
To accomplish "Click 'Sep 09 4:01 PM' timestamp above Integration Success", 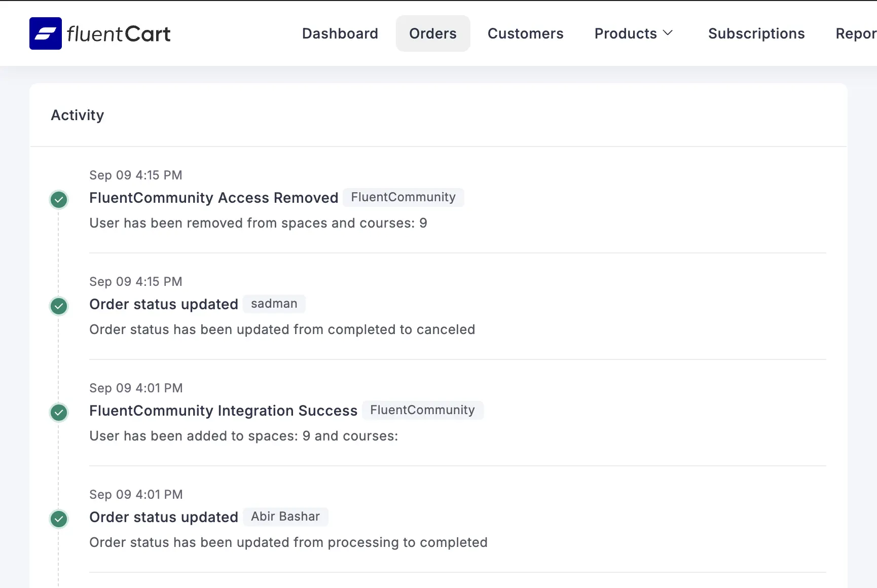I will pos(136,388).
